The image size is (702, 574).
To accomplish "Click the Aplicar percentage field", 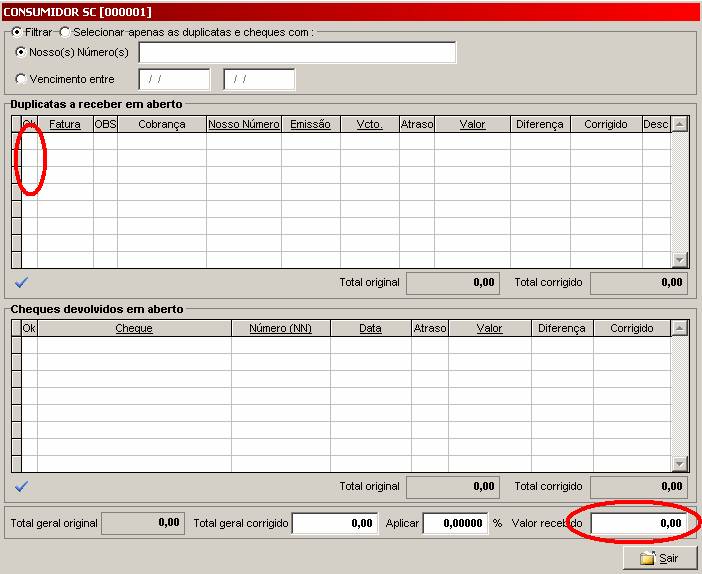I will pyautogui.click(x=455, y=523).
